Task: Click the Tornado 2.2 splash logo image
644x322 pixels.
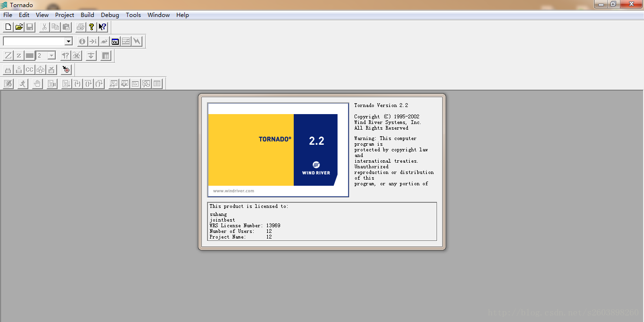Action: [278, 150]
